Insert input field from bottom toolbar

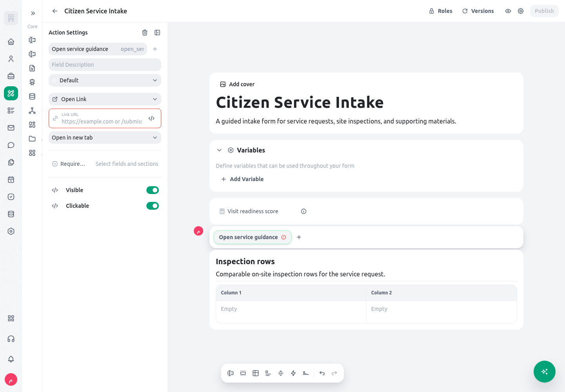231,373
